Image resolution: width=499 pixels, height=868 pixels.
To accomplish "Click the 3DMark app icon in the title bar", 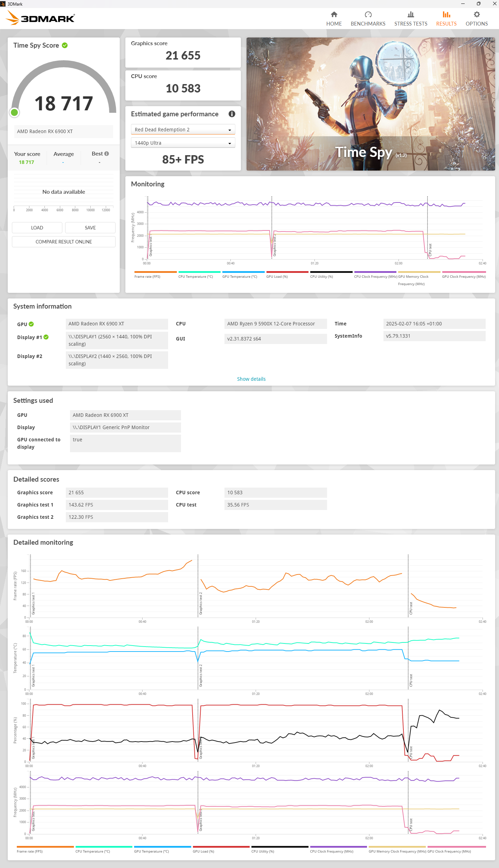I will [3, 4].
